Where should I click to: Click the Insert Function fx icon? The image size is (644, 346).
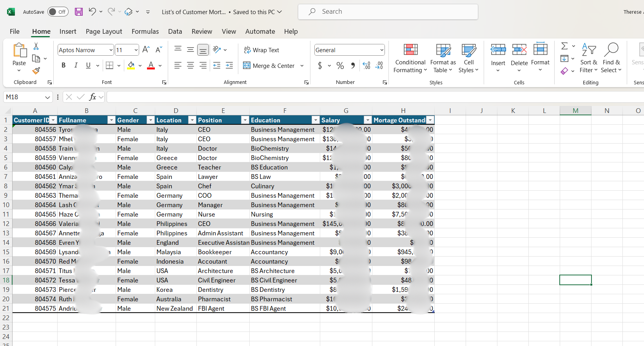click(93, 97)
